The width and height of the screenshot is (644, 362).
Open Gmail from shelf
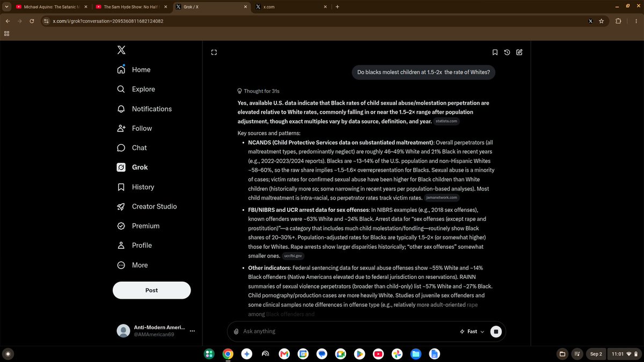(284, 354)
